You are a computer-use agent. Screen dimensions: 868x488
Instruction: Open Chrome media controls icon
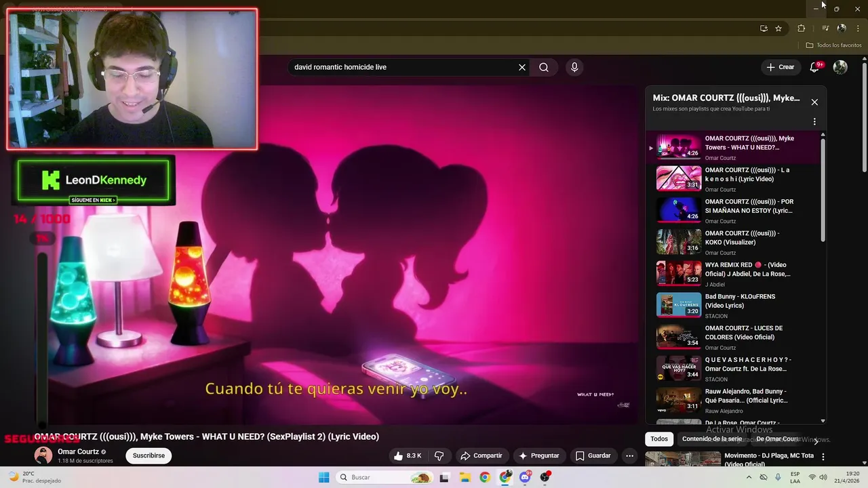pos(825,28)
